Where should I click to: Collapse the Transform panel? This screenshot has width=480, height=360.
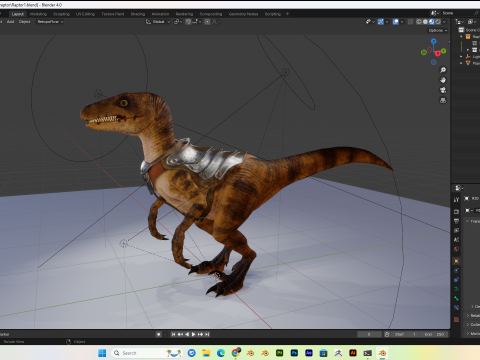[467, 221]
